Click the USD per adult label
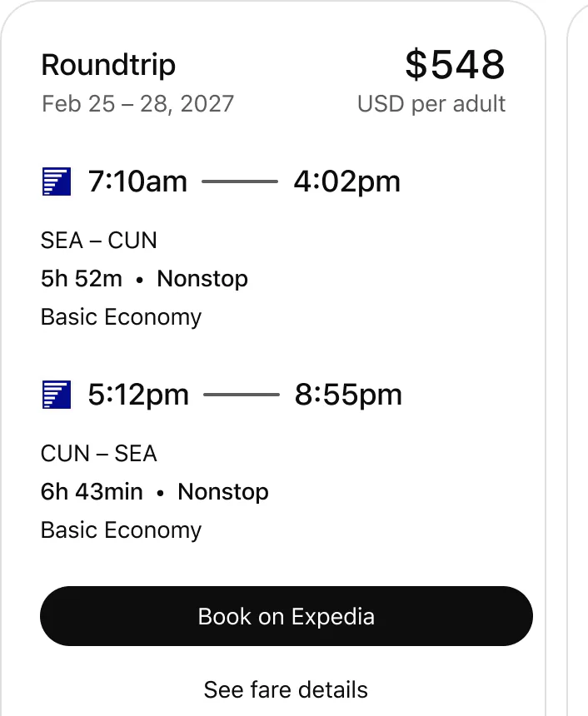This screenshot has height=716, width=588. pyautogui.click(x=431, y=103)
